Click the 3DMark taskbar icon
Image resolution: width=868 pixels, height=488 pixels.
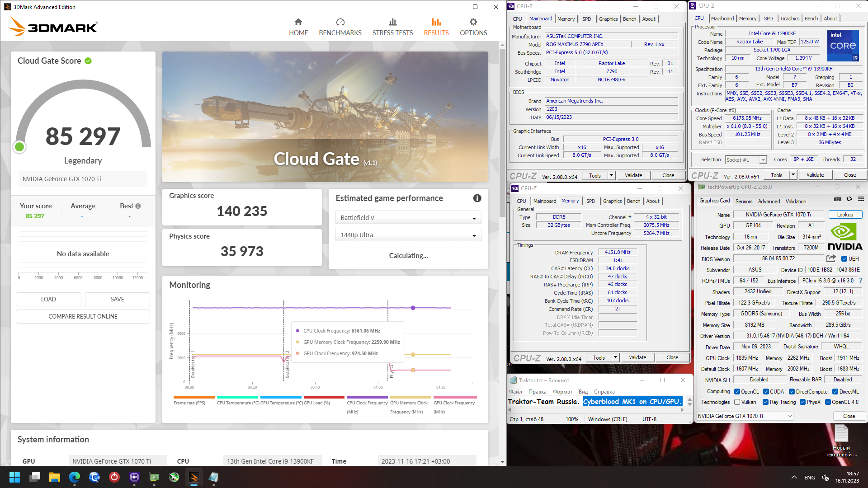click(194, 477)
